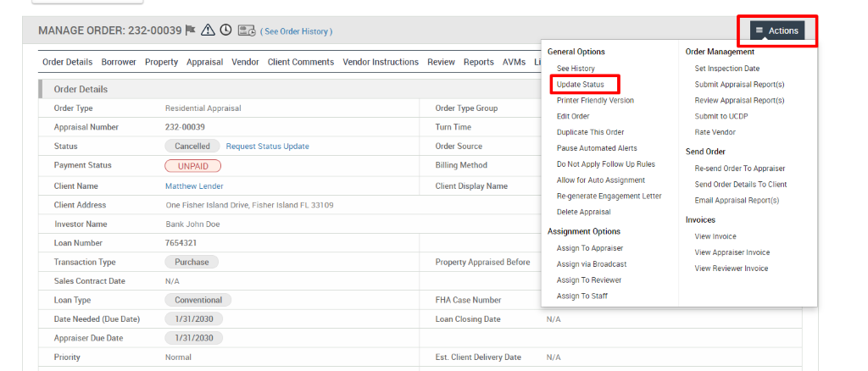Screen dimensions: 868x371
Task: Select the Vendor tab
Action: [245, 62]
